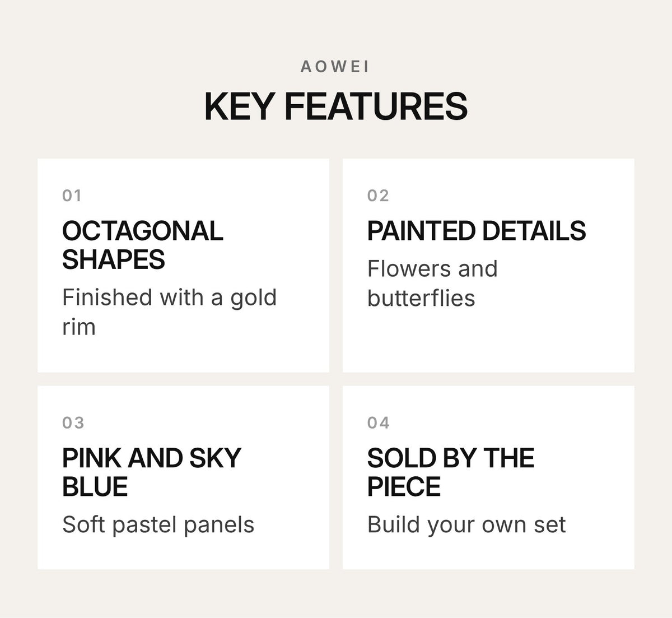Click the 03 number label
The width and height of the screenshot is (672, 618).
click(x=73, y=422)
